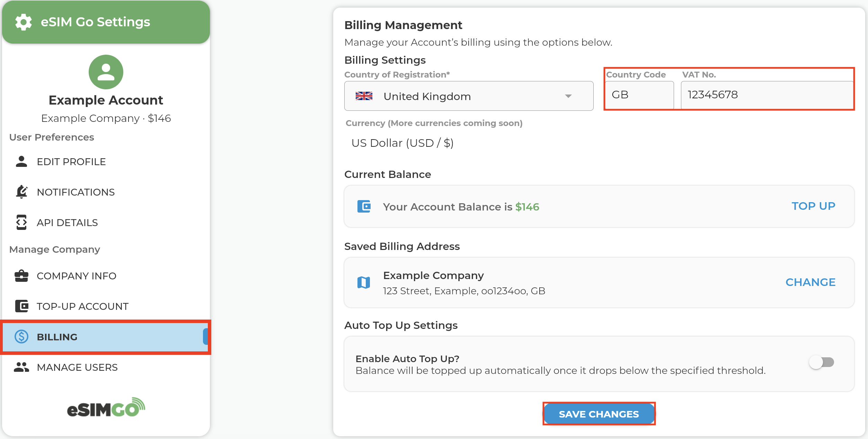The height and width of the screenshot is (439, 868).
Task: Click the Example Account avatar icon
Action: coord(106,72)
